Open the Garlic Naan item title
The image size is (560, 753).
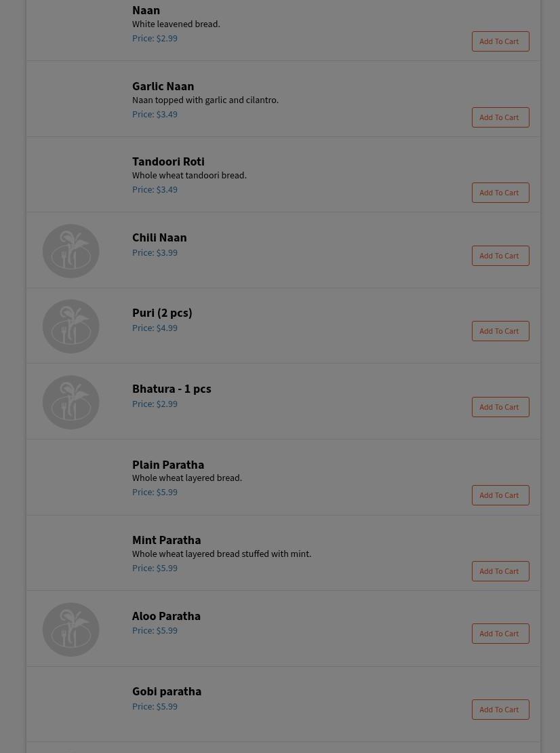[163, 86]
